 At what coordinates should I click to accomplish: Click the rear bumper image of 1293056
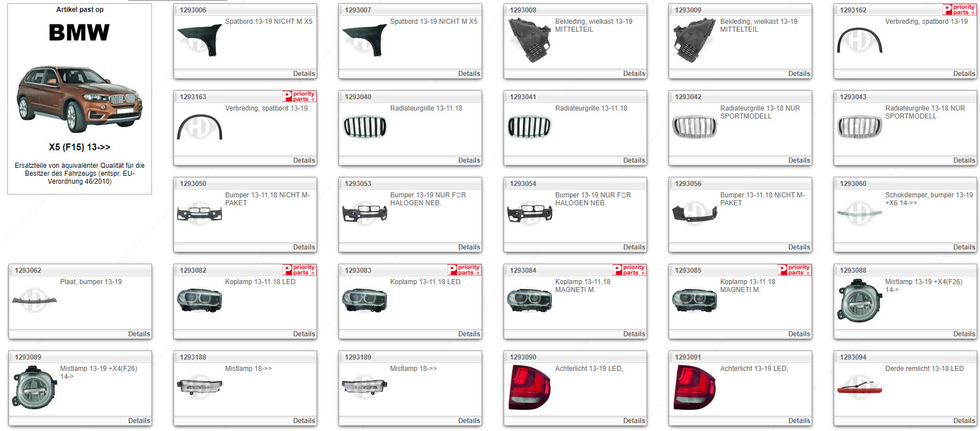[695, 213]
